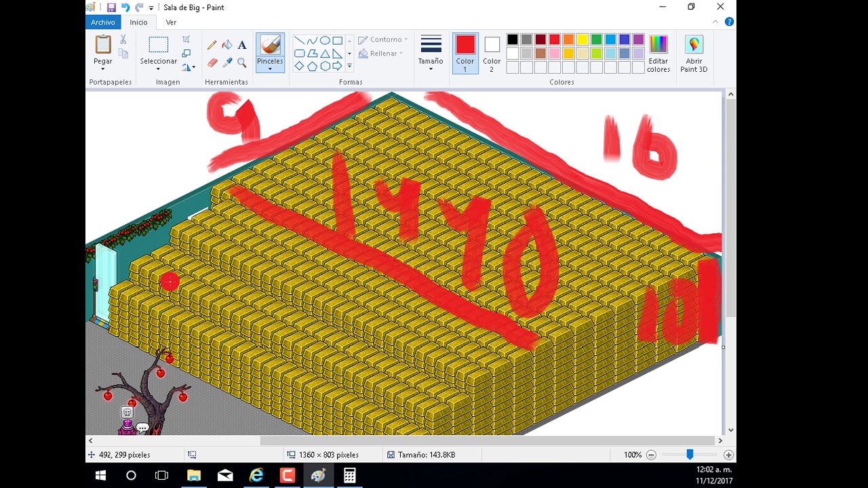The image size is (868, 488).
Task: Switch to the Inicio tab
Action: (x=139, y=22)
